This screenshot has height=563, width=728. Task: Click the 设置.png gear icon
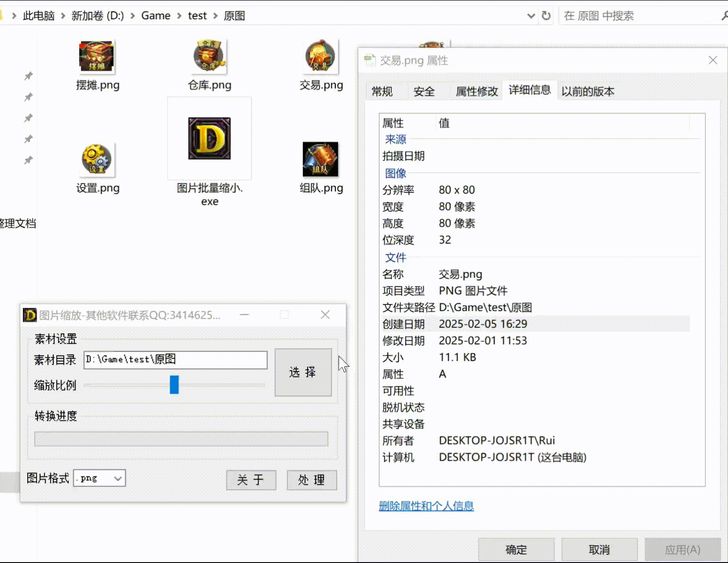click(97, 159)
